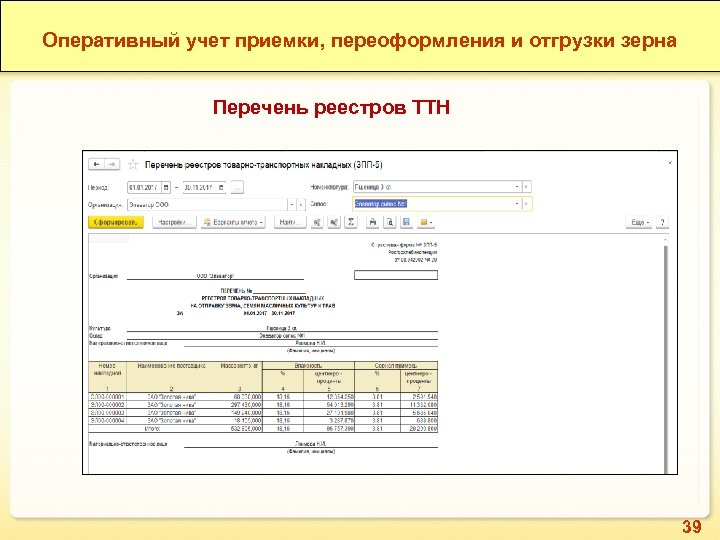Expand the Силос dropdown list
This screenshot has height=540, width=720.
tap(517, 203)
